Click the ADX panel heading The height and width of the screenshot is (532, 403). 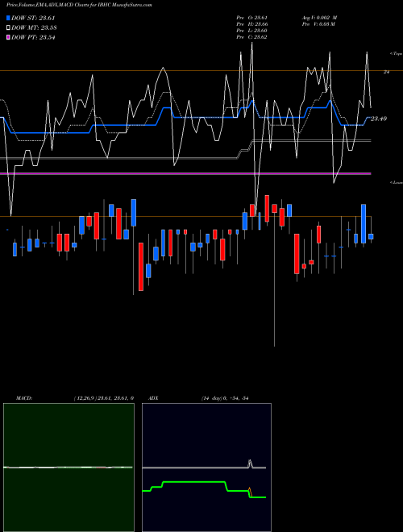[x=152, y=398]
